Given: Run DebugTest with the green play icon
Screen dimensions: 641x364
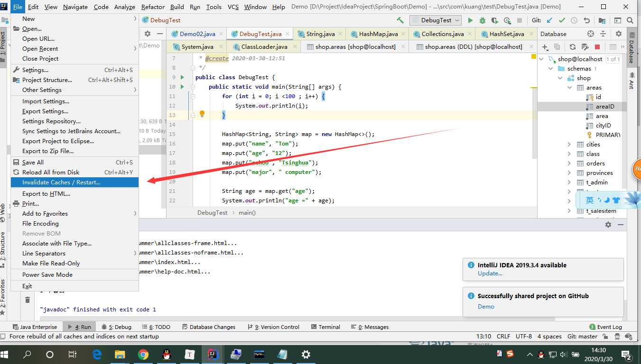Looking at the screenshot, I should [470, 20].
